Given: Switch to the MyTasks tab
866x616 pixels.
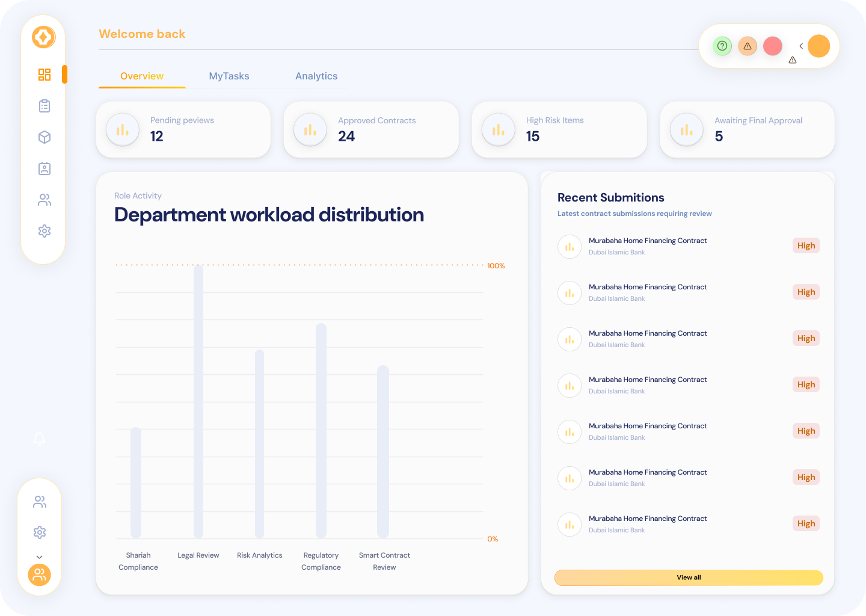Looking at the screenshot, I should pos(229,76).
